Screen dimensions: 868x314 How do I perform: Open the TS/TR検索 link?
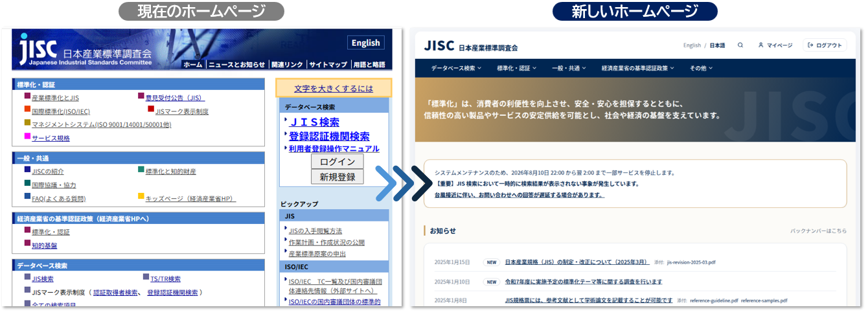[x=165, y=279]
